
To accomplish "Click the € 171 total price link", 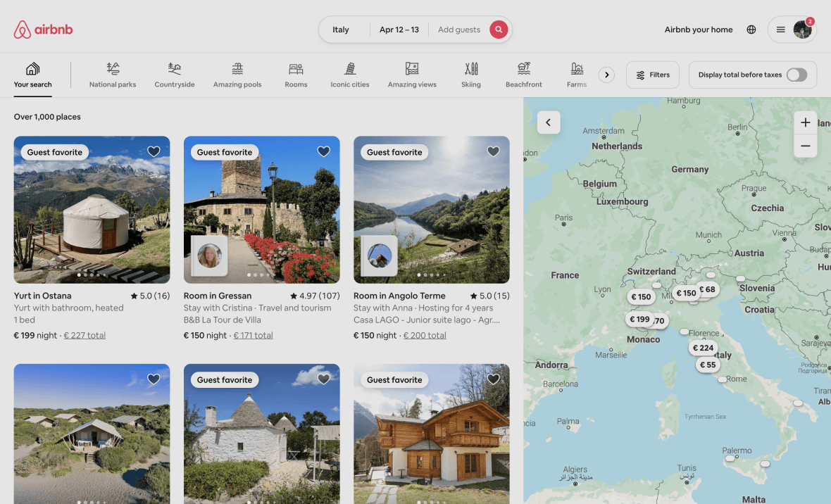I will pos(254,336).
